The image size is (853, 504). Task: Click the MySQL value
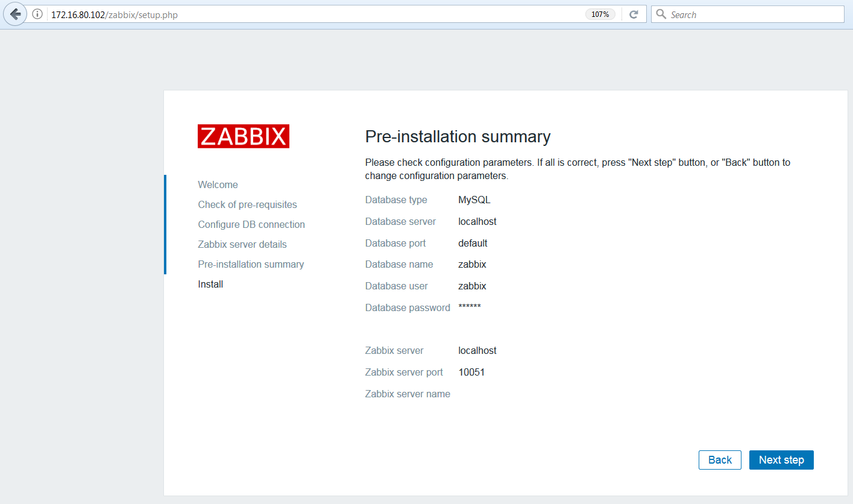(474, 200)
